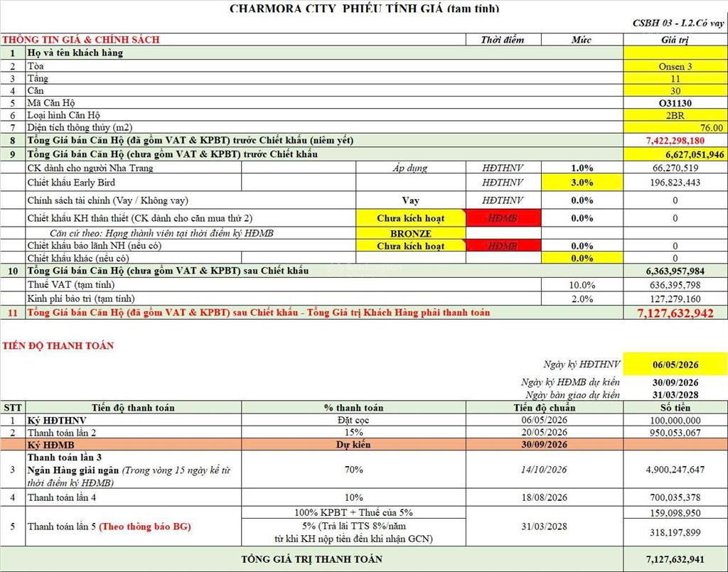The width and height of the screenshot is (728, 572).
Task: Select apartment code 'O31130'
Action: pos(675,103)
